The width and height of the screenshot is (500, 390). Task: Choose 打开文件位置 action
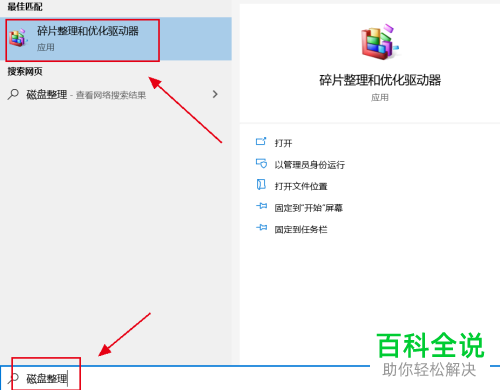pyautogui.click(x=301, y=186)
